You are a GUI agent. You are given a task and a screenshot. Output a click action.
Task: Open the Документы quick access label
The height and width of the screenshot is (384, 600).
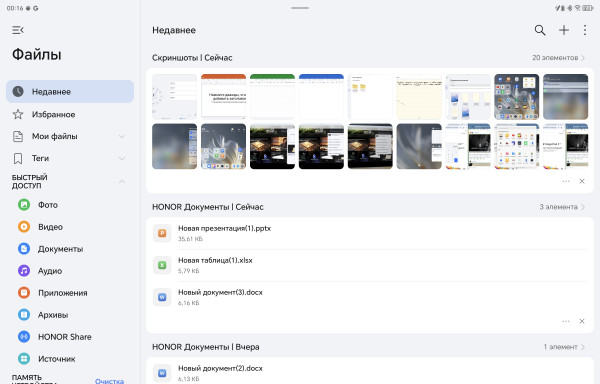pyautogui.click(x=60, y=249)
